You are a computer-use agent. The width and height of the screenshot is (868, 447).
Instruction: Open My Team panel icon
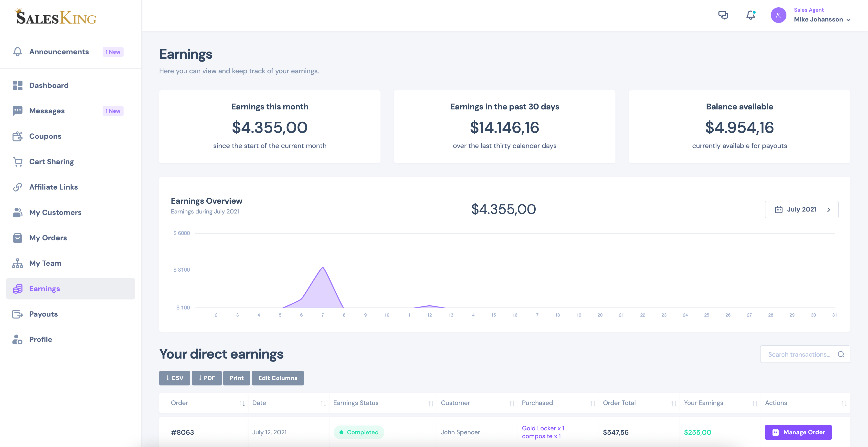[x=17, y=263]
